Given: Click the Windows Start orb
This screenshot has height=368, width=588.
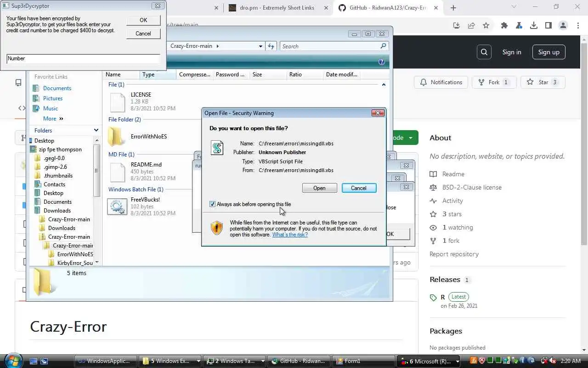Looking at the screenshot, I should coord(13,360).
